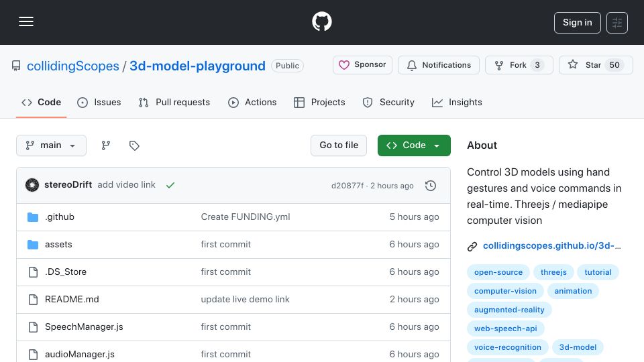The width and height of the screenshot is (644, 362).
Task: Open the Security tab
Action: [x=388, y=102]
